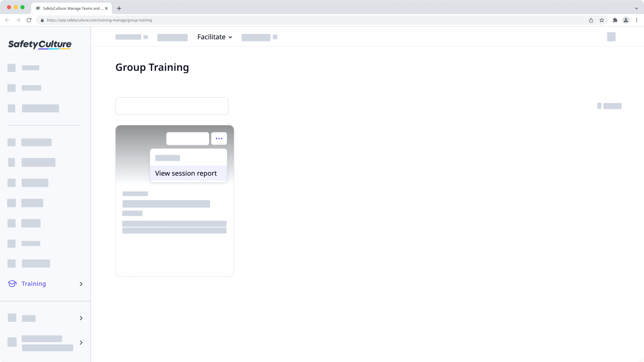
Task: Bookmark this page with the star icon
Action: coord(601,20)
